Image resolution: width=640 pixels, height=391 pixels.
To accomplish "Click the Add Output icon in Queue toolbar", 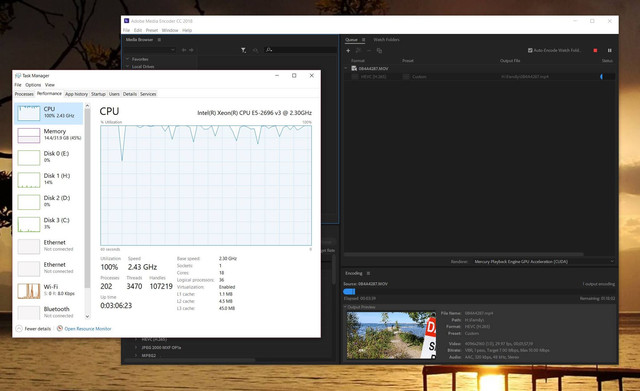I will pos(358,51).
